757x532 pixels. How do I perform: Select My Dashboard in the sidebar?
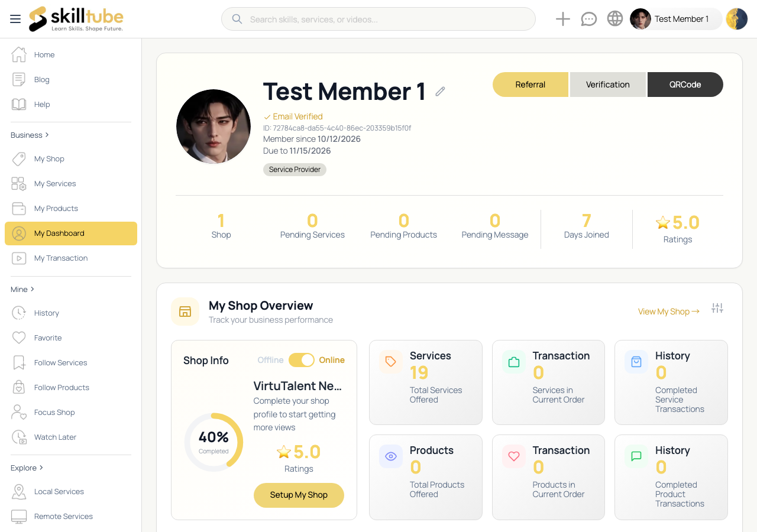[71, 233]
